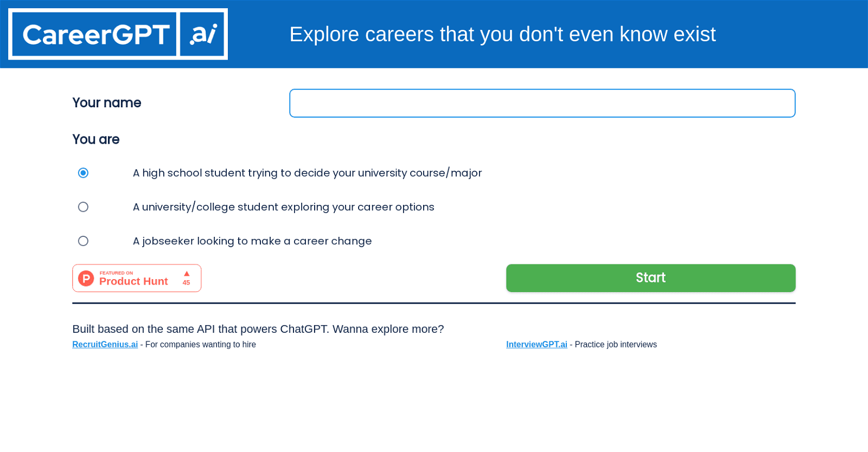Viewport: 868px width, 452px height.
Task: Click the Product Hunt "P" icon
Action: [x=86, y=278]
